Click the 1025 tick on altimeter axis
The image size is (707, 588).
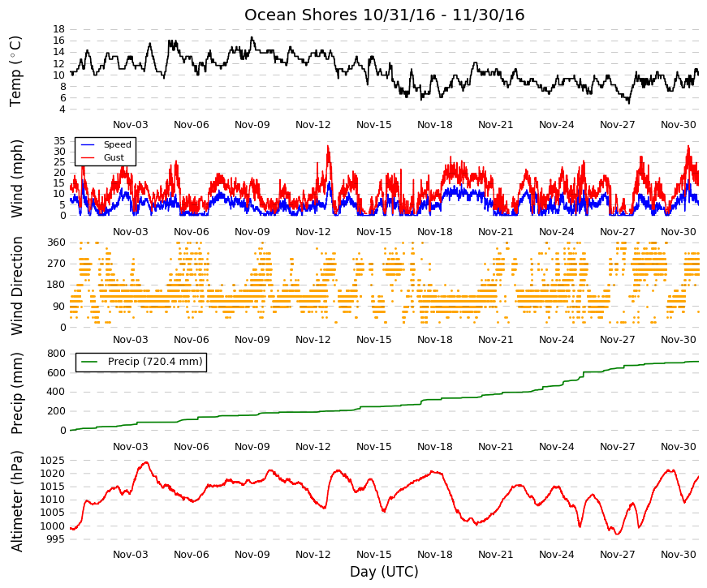52,461
